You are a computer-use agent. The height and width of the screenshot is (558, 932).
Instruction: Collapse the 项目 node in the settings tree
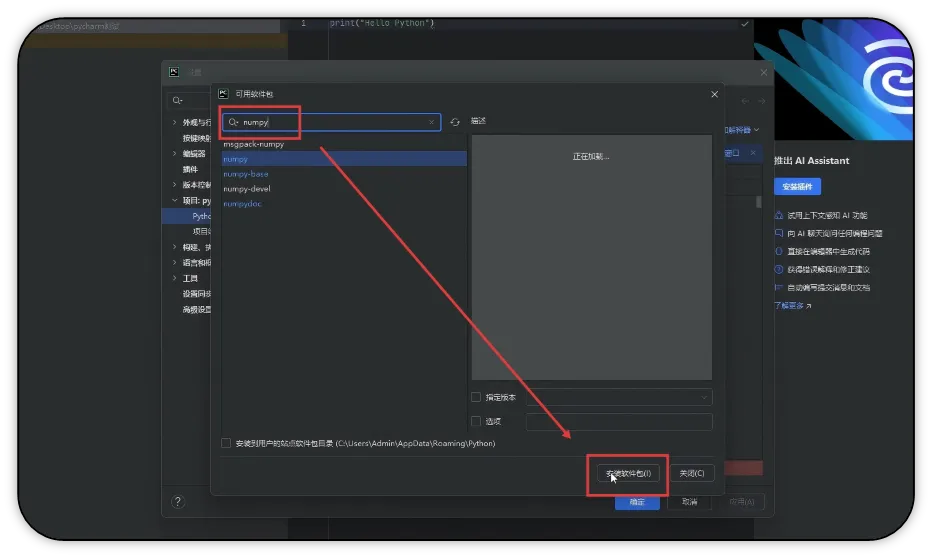tap(175, 200)
